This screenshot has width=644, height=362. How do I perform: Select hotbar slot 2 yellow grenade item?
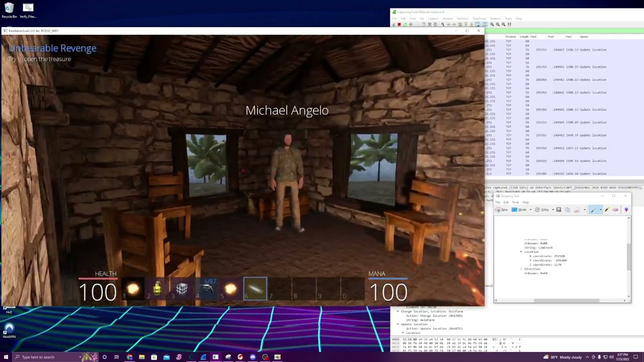click(157, 289)
